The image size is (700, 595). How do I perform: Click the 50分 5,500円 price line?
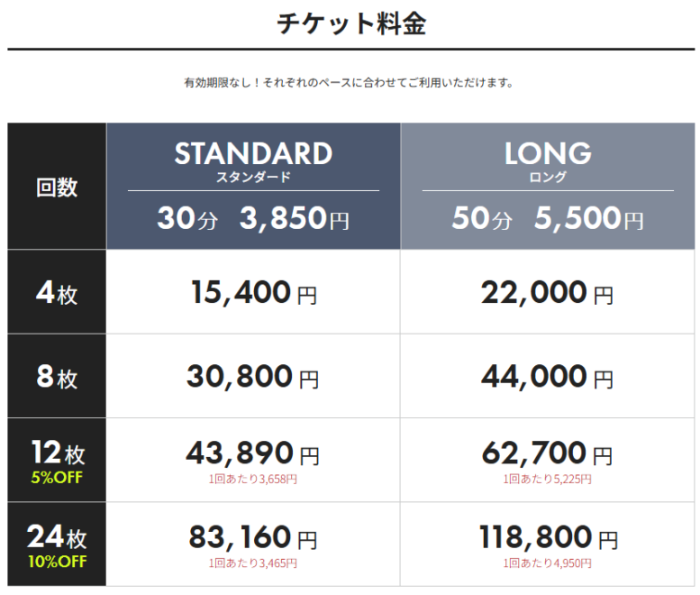click(548, 219)
